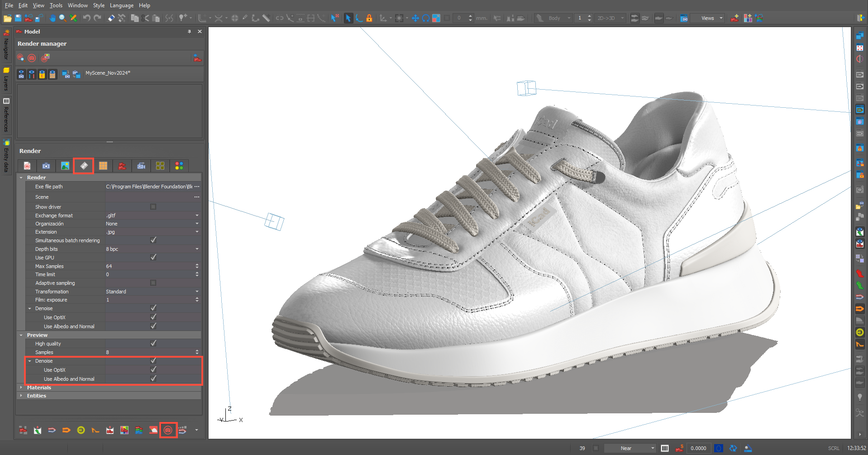Click the orange high heel icon
Image resolution: width=868 pixels, height=455 pixels.
[95, 430]
